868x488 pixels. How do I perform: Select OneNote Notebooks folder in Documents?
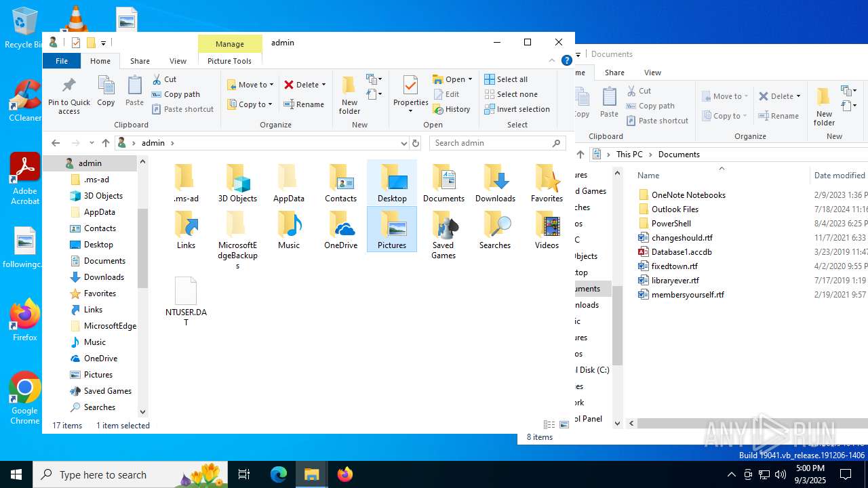pos(682,195)
